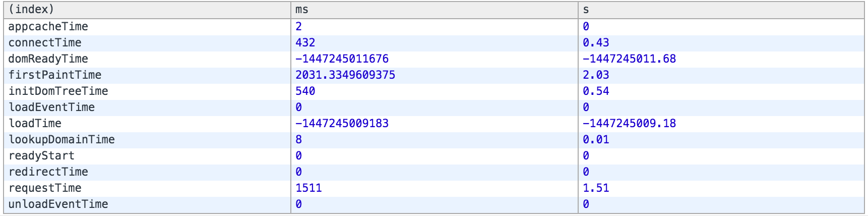The height and width of the screenshot is (216, 868).
Task: Click the seconds value 2.03
Action: click(x=596, y=75)
